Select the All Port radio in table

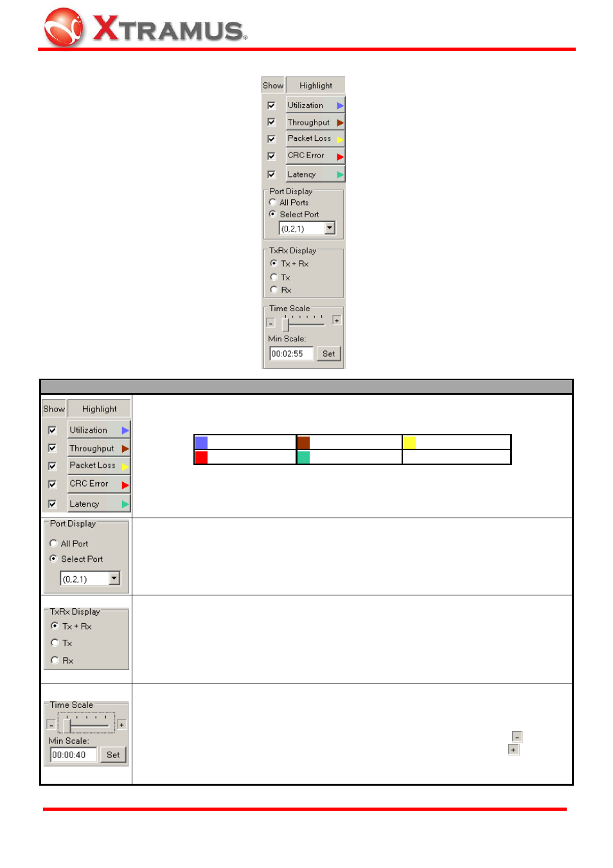pyautogui.click(x=53, y=543)
